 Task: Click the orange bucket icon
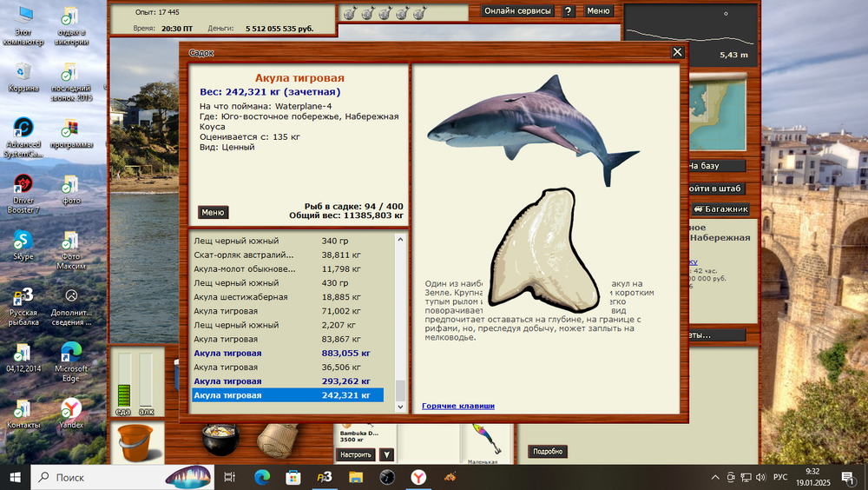(135, 440)
